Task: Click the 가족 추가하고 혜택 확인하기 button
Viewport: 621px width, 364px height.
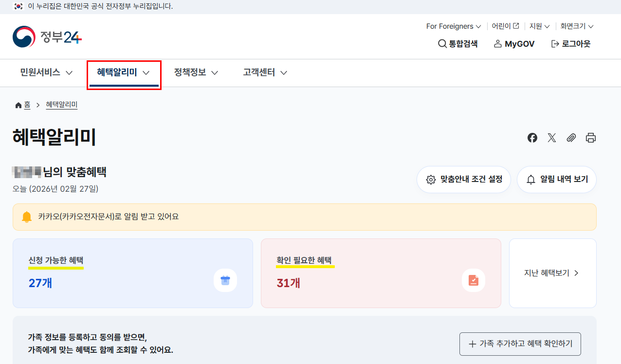Action: click(x=520, y=344)
